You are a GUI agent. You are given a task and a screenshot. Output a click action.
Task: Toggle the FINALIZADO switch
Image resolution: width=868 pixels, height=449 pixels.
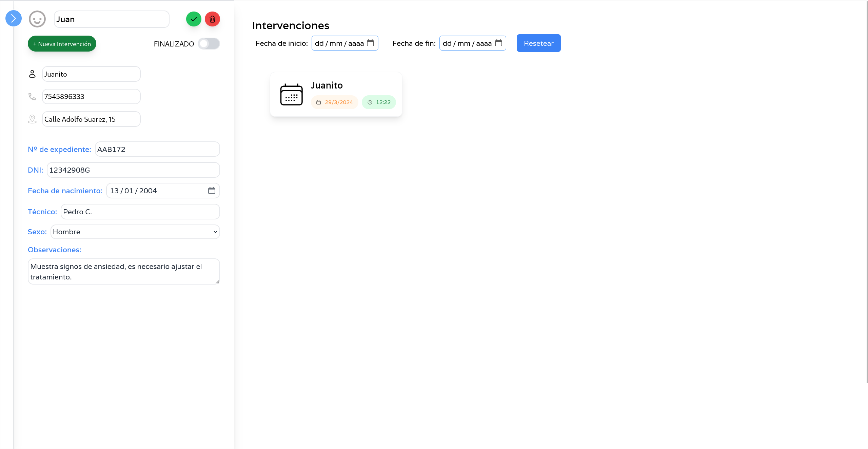click(209, 44)
